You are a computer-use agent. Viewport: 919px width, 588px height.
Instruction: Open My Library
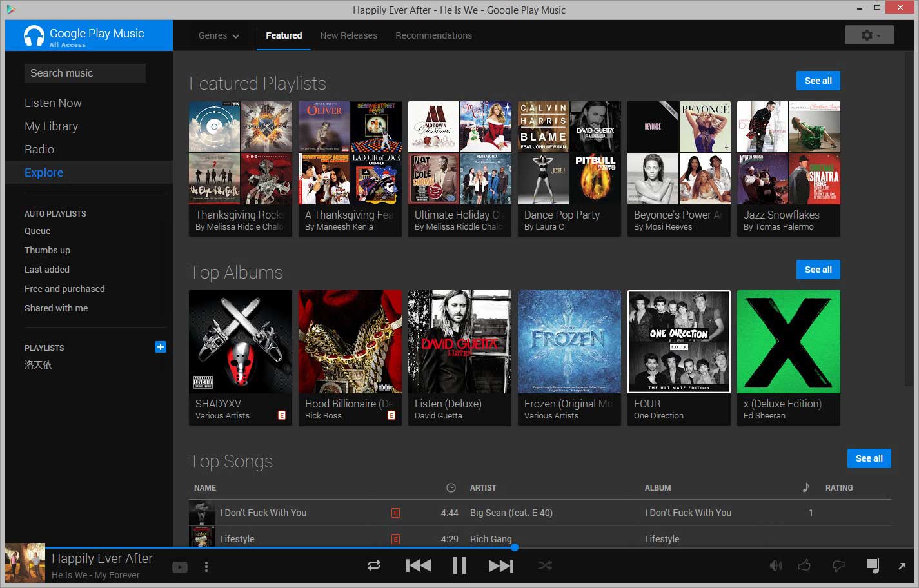tap(51, 126)
